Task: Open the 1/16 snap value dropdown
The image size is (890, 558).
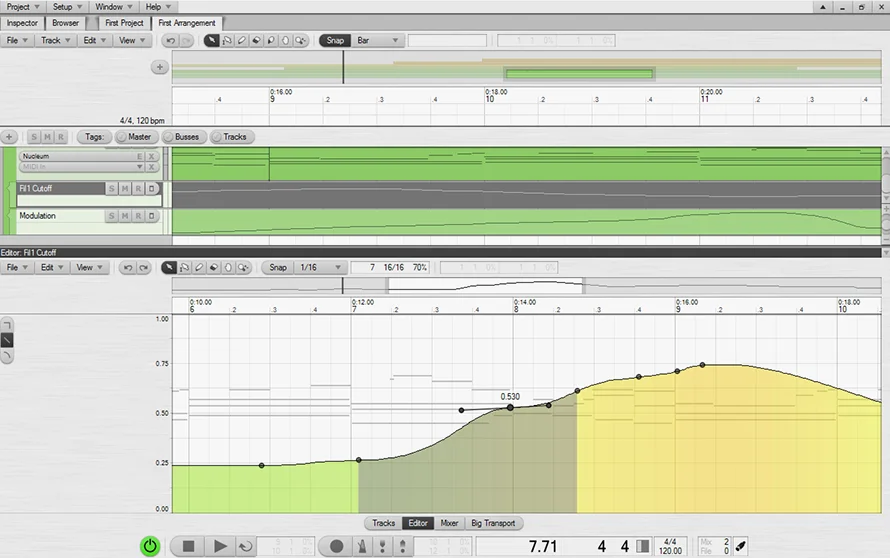Action: 320,268
